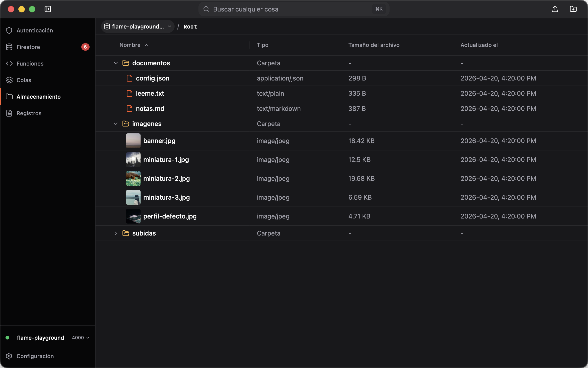Collapse the imagenes folder

116,124
